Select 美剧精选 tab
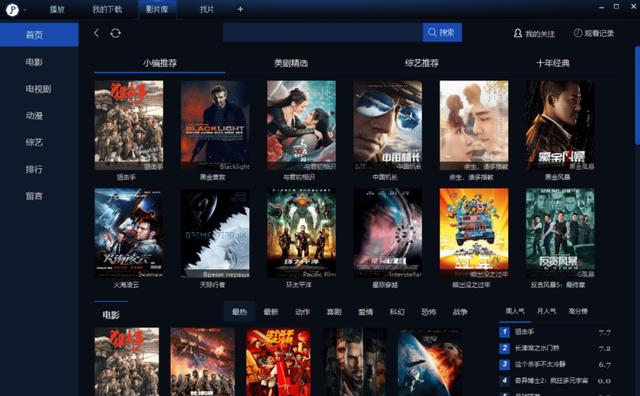The image size is (640, 396). pyautogui.click(x=291, y=63)
